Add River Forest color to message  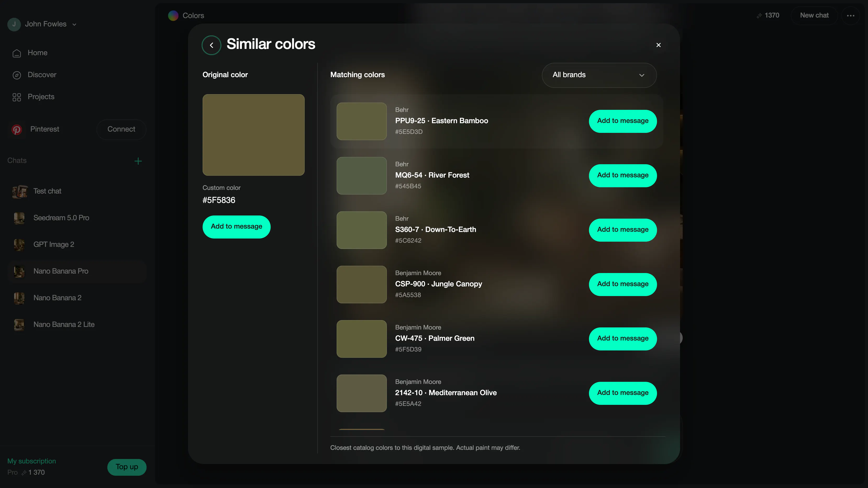pos(623,175)
